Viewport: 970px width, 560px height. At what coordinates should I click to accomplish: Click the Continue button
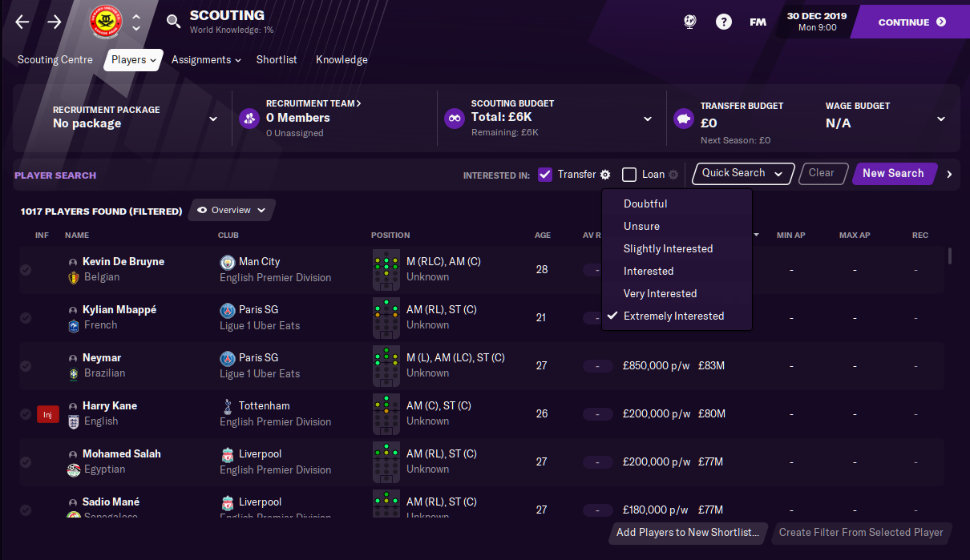coord(912,22)
